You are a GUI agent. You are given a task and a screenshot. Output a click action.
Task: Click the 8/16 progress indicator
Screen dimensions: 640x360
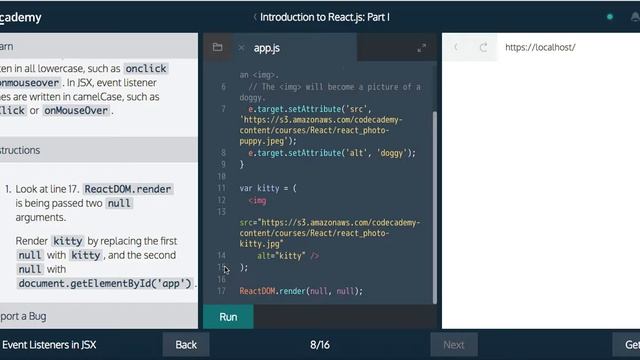[x=320, y=345]
